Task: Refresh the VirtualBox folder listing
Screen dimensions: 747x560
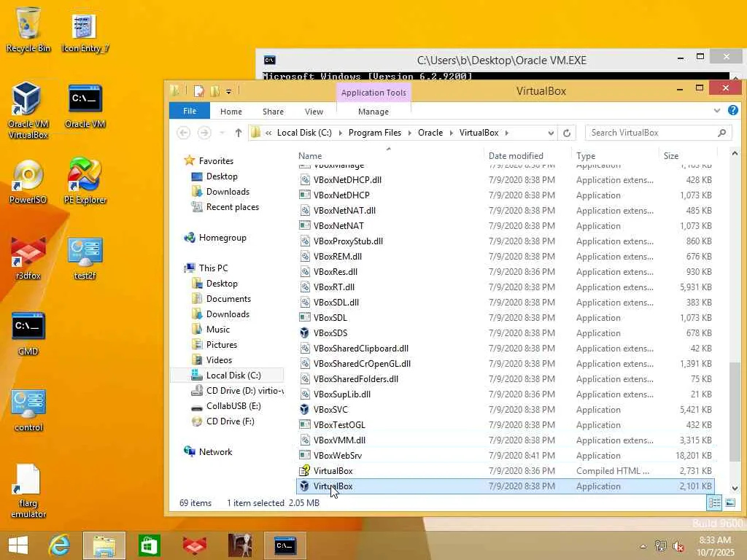Action: (x=566, y=133)
